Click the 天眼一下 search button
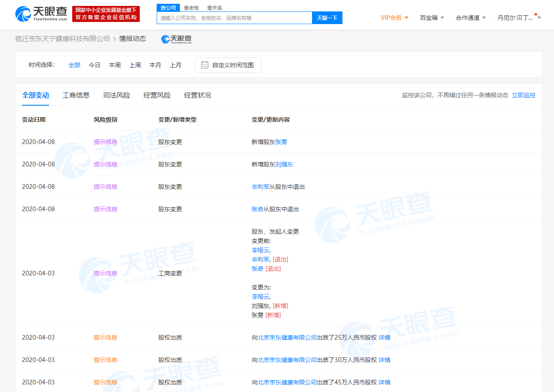This screenshot has width=554, height=392. 327,18
